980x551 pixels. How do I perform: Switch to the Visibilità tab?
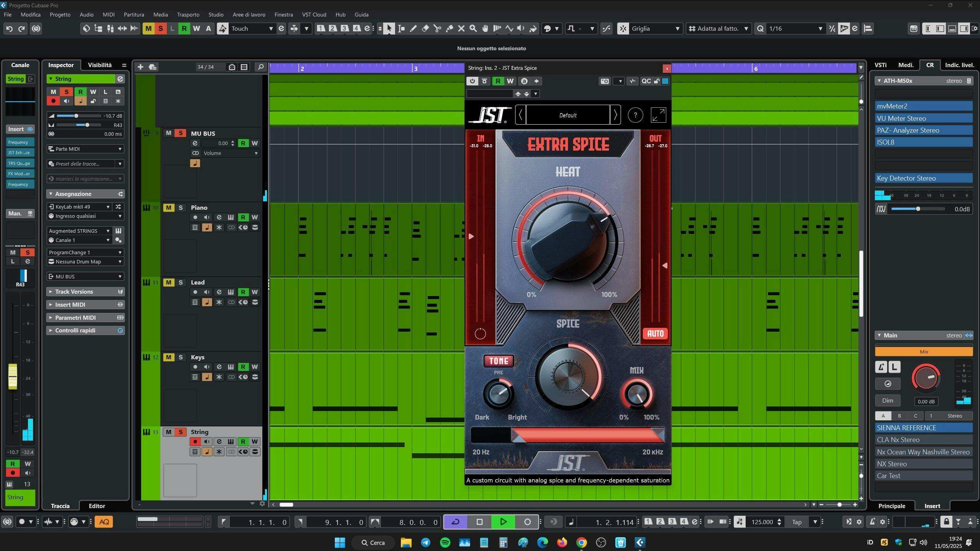tap(100, 65)
